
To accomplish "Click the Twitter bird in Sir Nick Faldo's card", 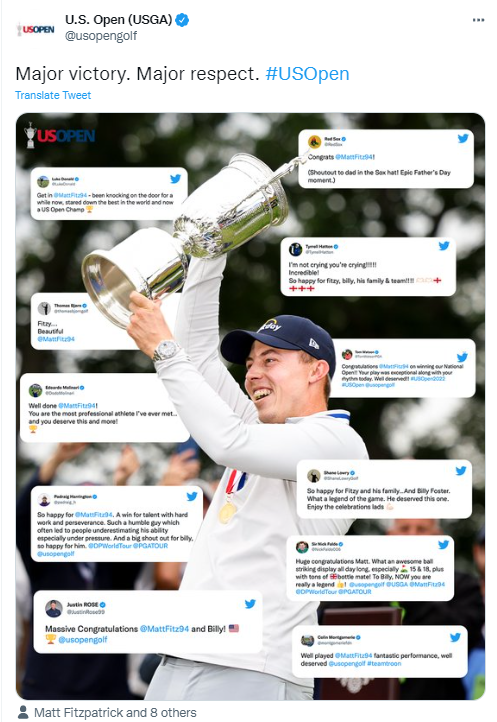I will click(443, 545).
